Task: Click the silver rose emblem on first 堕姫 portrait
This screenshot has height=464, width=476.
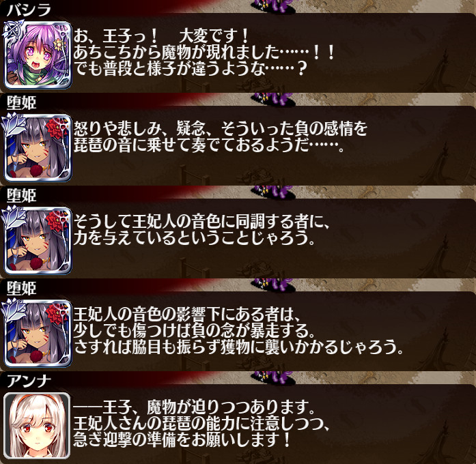Action: tap(14, 124)
